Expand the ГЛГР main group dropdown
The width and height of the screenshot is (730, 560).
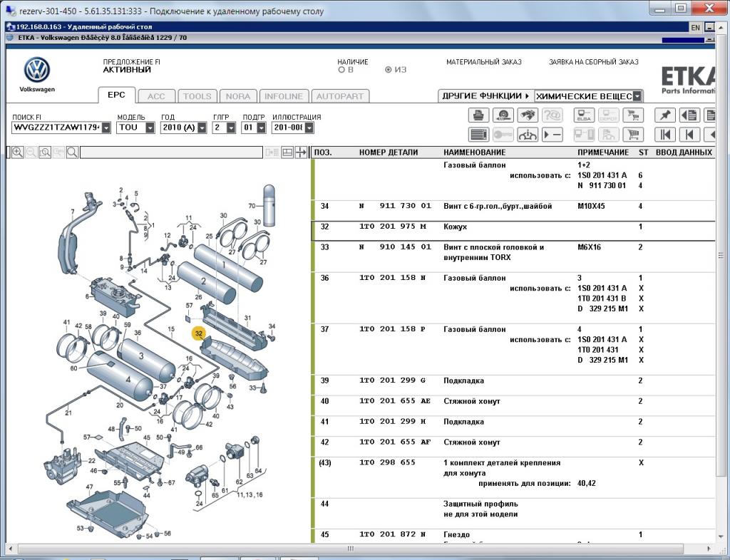[231, 128]
